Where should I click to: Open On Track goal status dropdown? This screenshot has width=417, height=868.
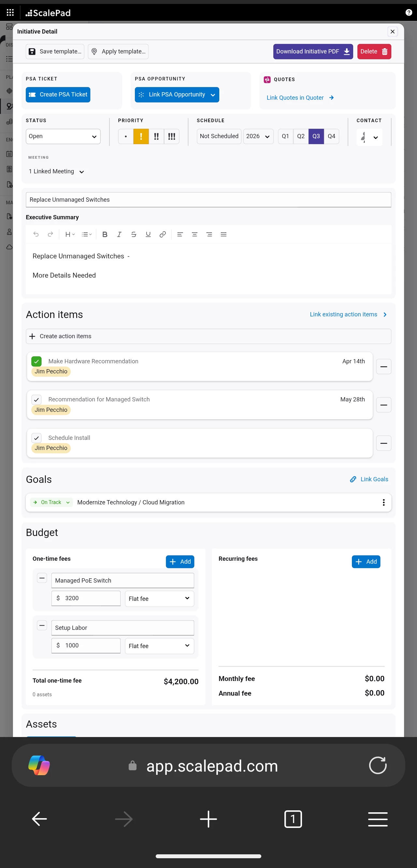tap(51, 502)
